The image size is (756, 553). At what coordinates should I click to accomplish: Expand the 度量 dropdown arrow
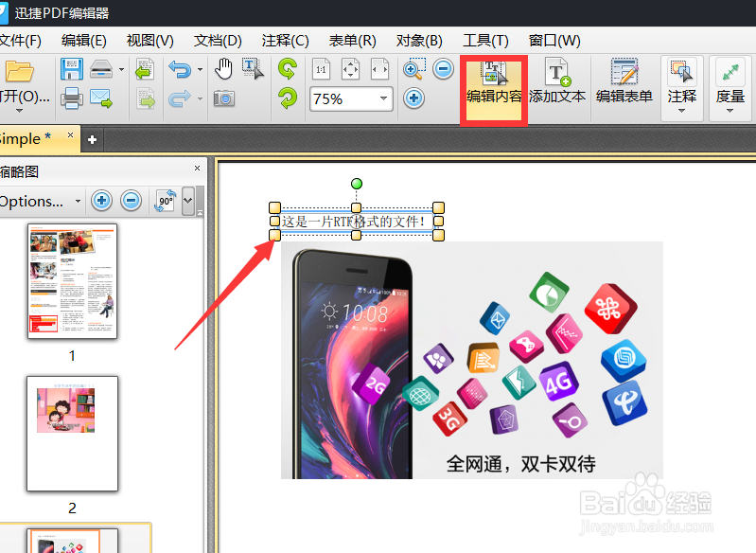tap(730, 111)
